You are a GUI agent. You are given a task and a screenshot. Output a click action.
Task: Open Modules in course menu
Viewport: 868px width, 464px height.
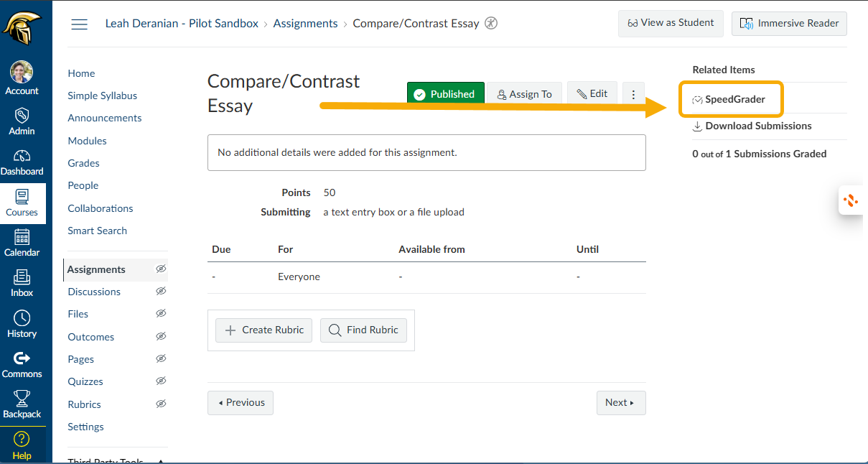[87, 141]
